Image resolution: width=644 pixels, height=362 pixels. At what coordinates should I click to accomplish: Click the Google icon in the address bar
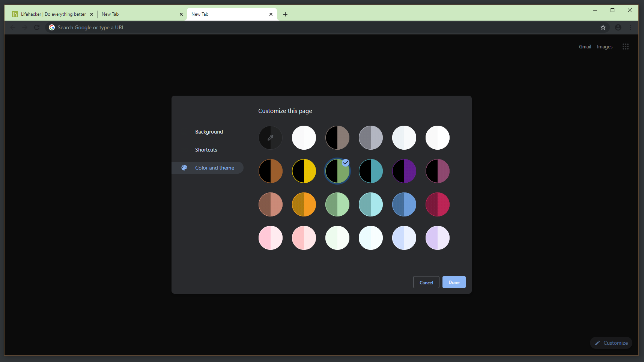click(x=52, y=27)
